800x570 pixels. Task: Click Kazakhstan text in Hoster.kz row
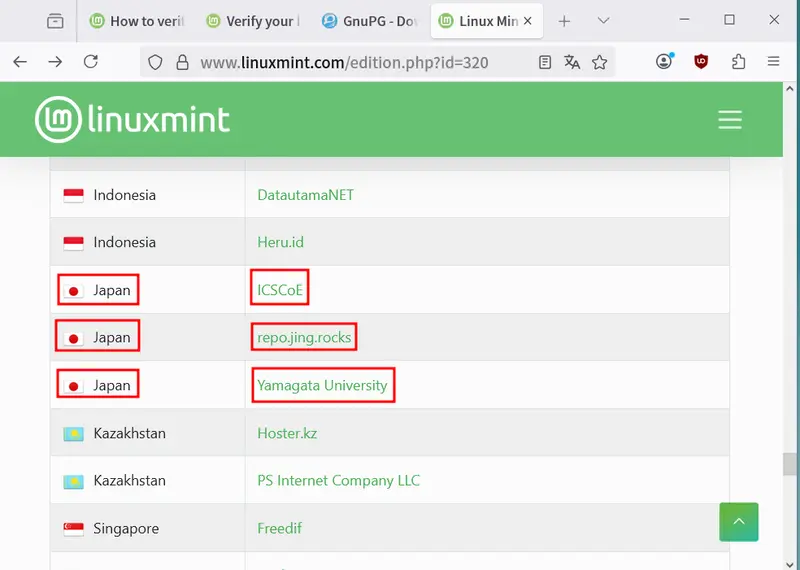click(130, 433)
